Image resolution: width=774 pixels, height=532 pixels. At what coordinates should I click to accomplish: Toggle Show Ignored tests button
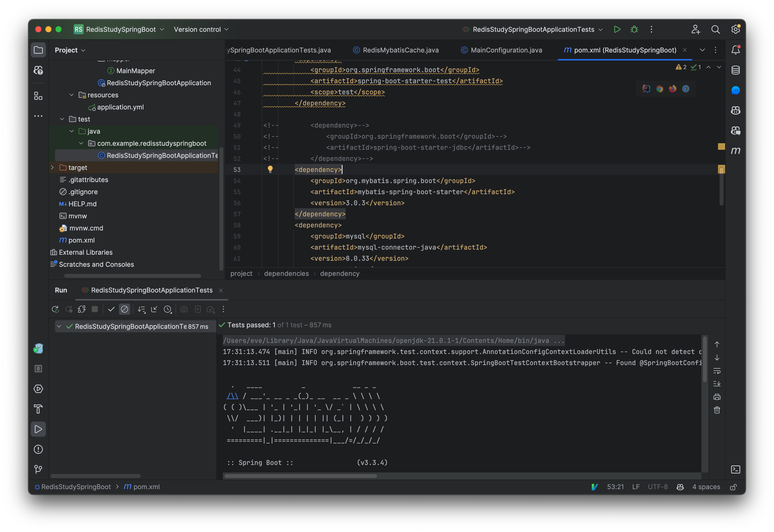tap(125, 309)
